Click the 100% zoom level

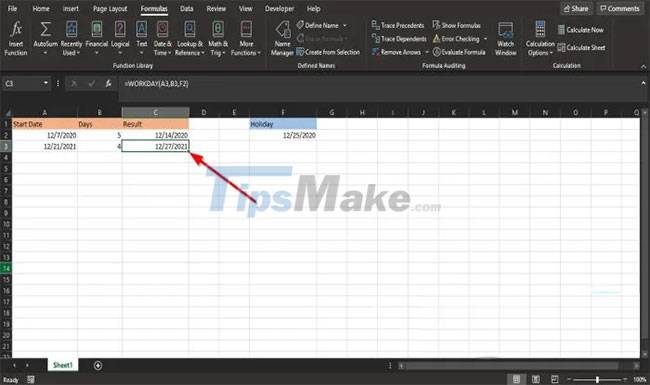click(x=639, y=379)
